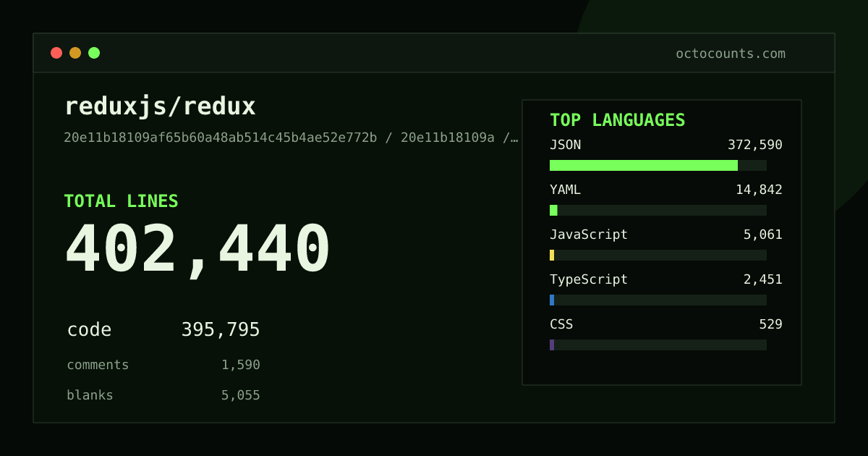The width and height of the screenshot is (868, 456).
Task: Click the YAML language label
Action: click(x=565, y=190)
